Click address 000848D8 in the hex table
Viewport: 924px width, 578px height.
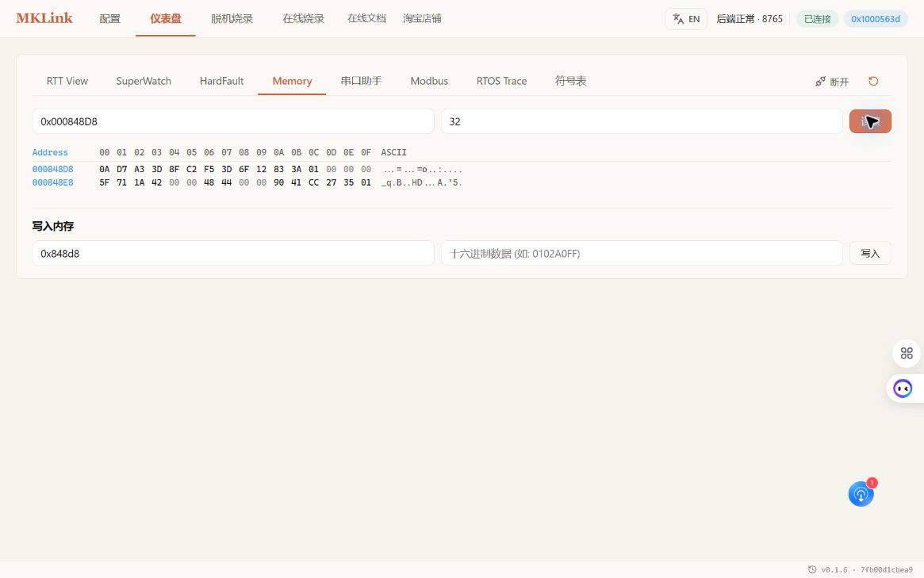pyautogui.click(x=53, y=169)
